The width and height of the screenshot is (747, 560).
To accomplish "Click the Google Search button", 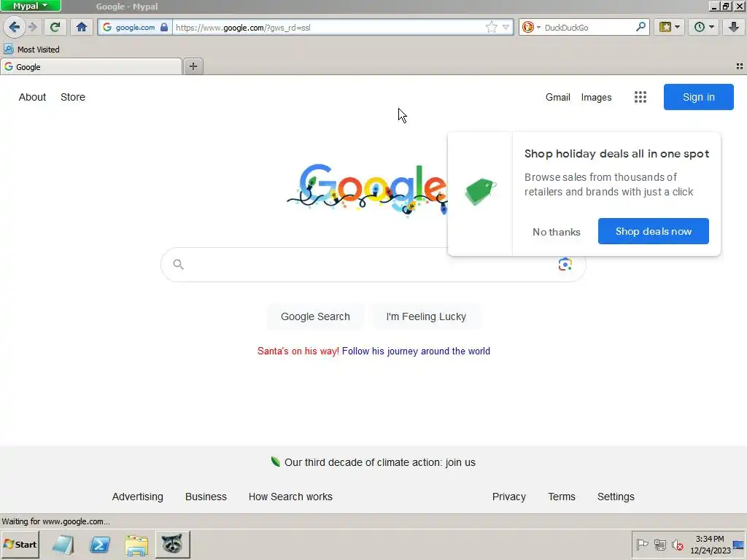I will (x=315, y=316).
